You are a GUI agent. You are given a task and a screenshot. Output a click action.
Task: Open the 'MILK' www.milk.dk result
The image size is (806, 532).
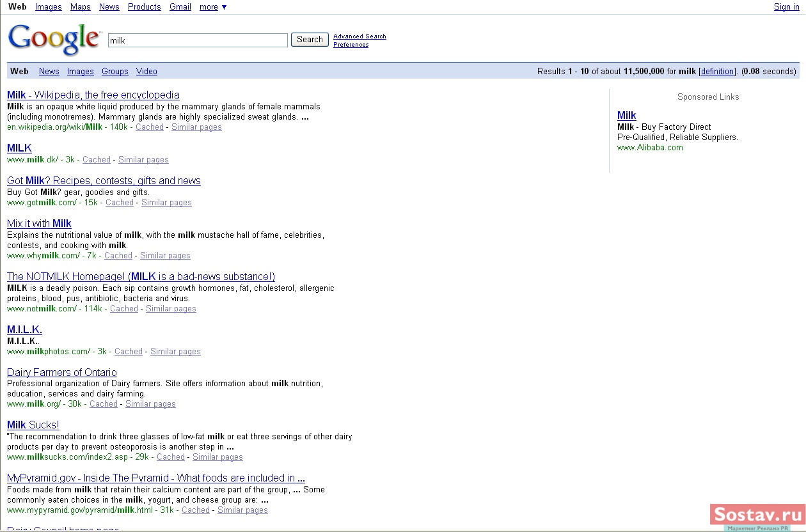coord(19,148)
